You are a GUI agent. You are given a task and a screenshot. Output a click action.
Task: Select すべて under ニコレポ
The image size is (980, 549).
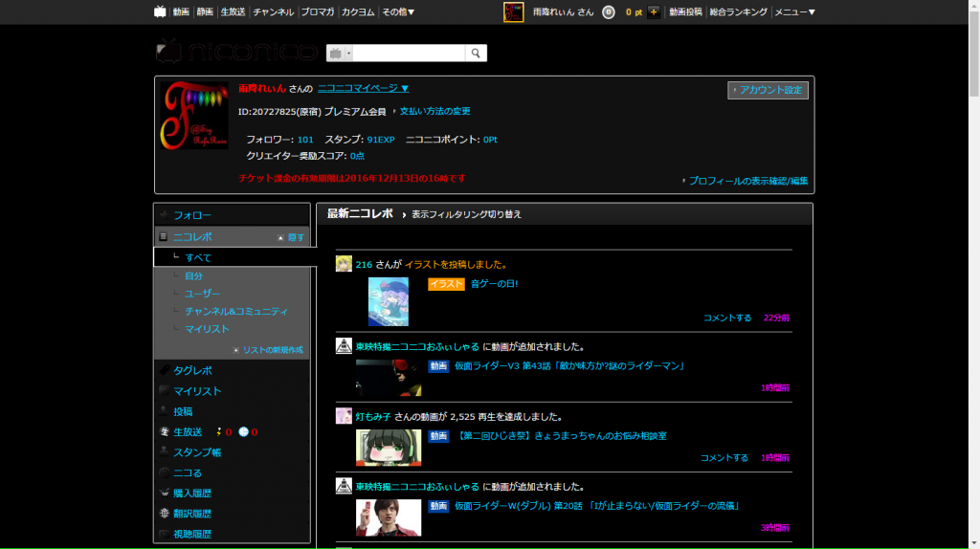pyautogui.click(x=198, y=257)
